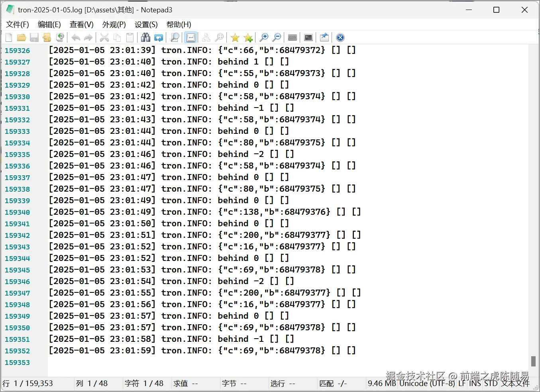This screenshot has height=392, width=540.
Task: Click the 23:01:53 "c":69 log line
Action: click(x=202, y=270)
